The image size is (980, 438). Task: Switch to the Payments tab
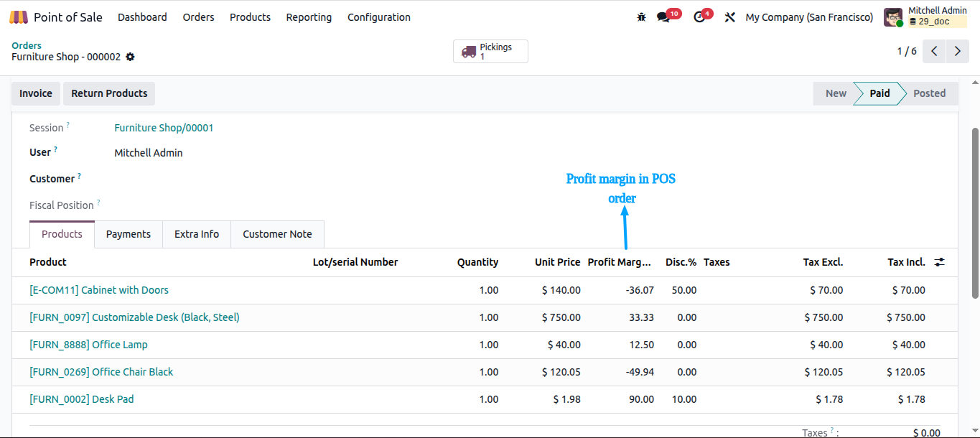129,234
